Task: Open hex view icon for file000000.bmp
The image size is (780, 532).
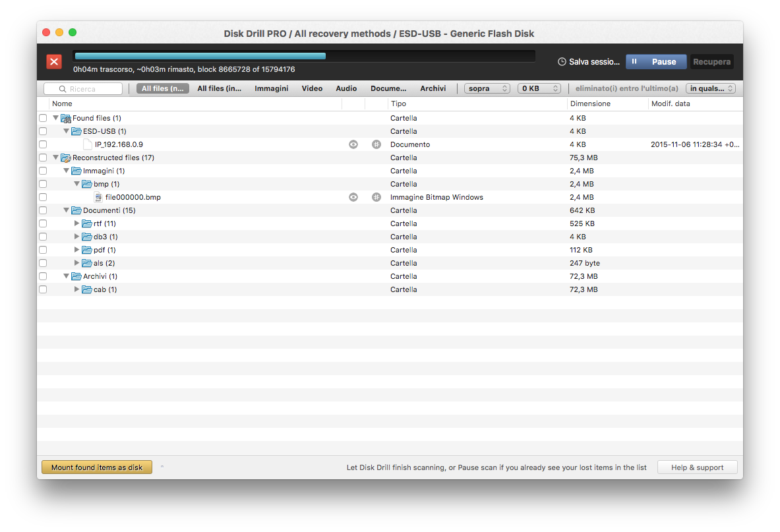Action: pos(376,197)
